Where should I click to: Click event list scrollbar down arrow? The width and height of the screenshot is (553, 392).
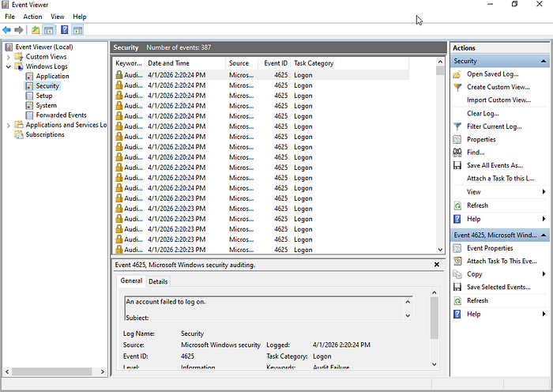pos(440,250)
